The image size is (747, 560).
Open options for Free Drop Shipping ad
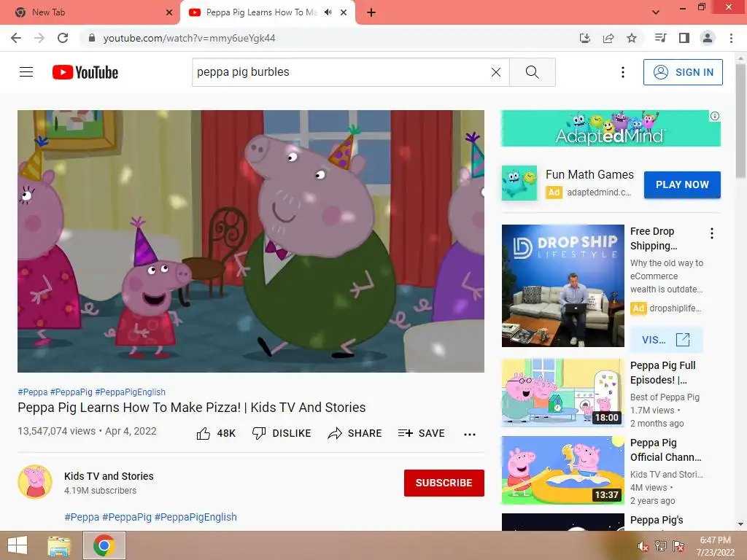point(712,233)
